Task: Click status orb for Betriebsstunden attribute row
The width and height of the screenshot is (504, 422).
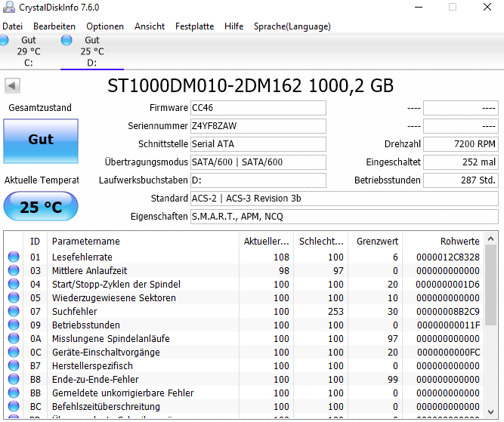Action: pyautogui.click(x=14, y=325)
